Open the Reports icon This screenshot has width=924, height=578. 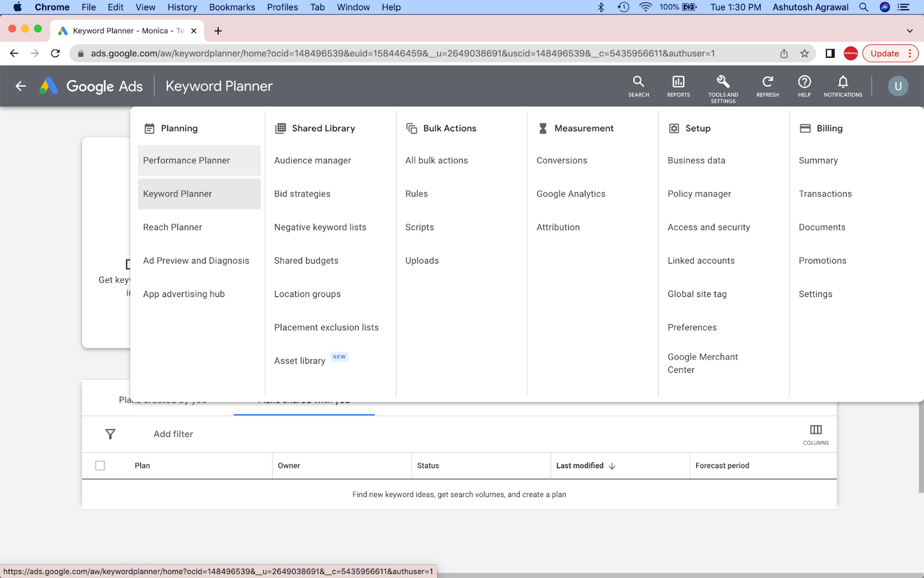click(x=678, y=81)
